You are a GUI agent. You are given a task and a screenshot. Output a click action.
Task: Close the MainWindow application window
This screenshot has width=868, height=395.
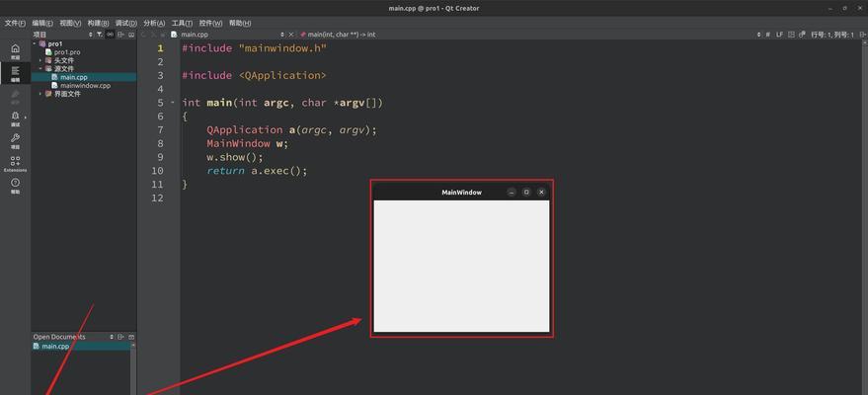tap(541, 192)
